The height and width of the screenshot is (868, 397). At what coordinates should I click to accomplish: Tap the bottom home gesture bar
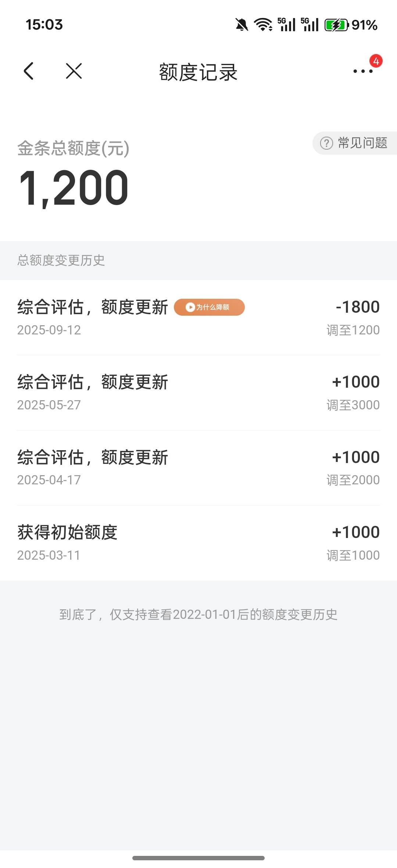click(198, 858)
